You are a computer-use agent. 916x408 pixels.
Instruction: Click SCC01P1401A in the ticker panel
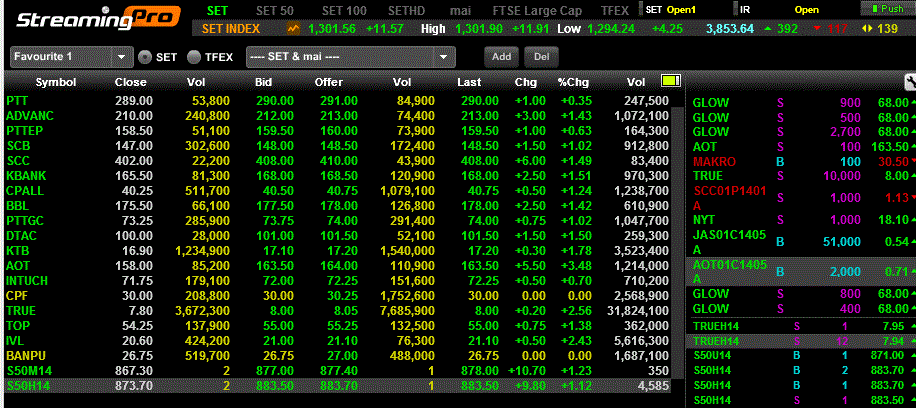tap(730, 198)
